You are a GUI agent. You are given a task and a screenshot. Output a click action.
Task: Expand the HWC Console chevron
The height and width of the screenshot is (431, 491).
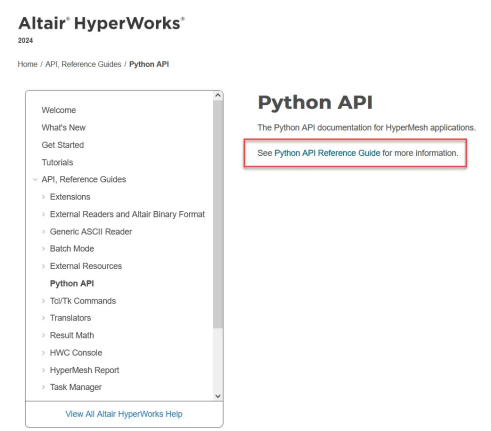(x=43, y=353)
